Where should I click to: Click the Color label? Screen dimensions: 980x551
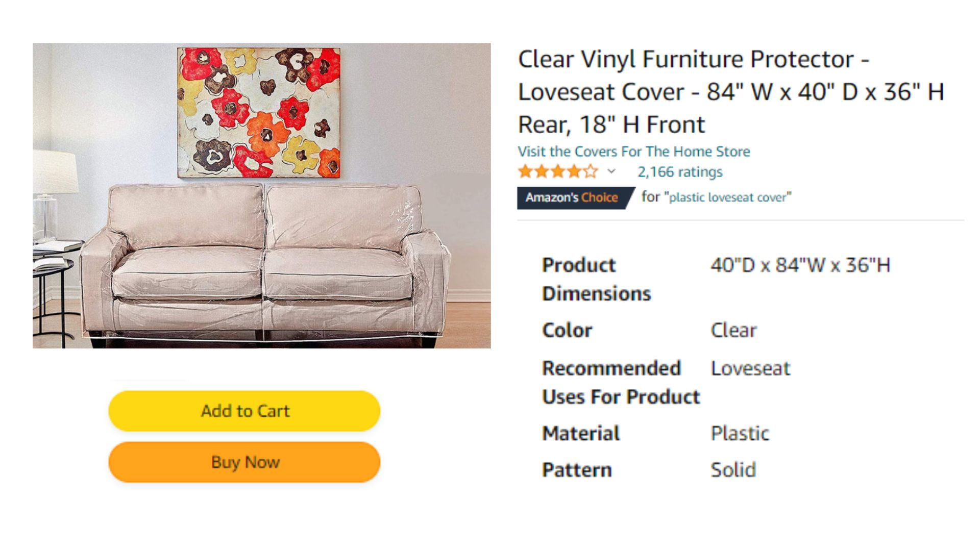567,330
